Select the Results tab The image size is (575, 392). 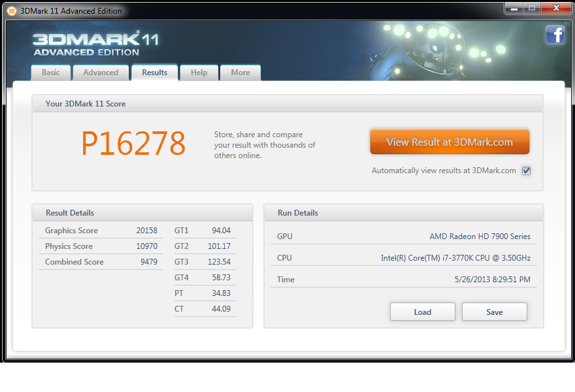click(x=154, y=73)
